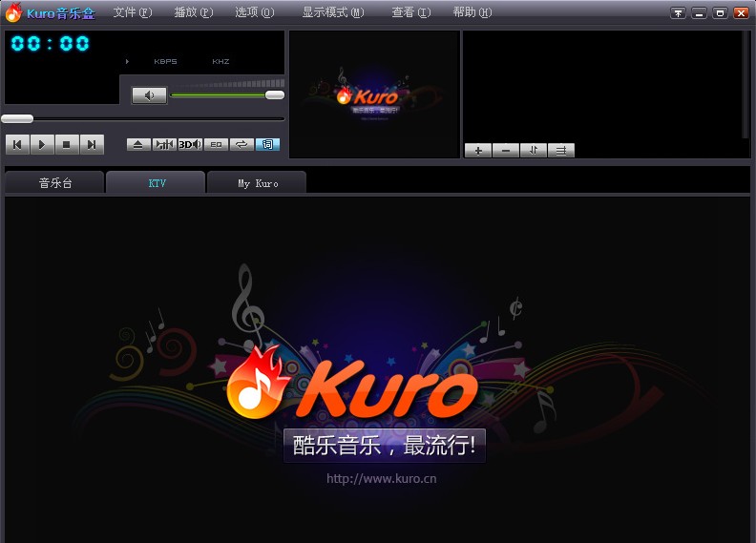Click the Kuro flame logo in title bar
The image size is (756, 543).
(x=13, y=12)
